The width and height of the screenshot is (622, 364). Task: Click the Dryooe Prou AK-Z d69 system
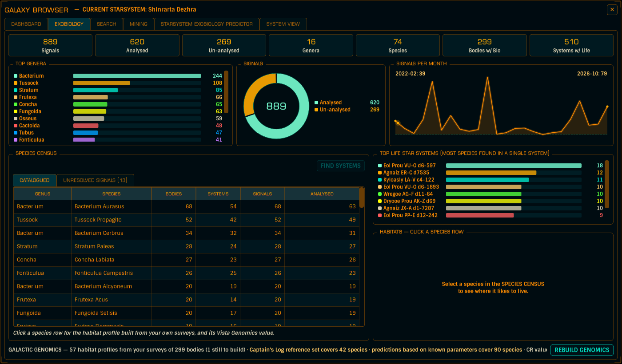point(490,201)
